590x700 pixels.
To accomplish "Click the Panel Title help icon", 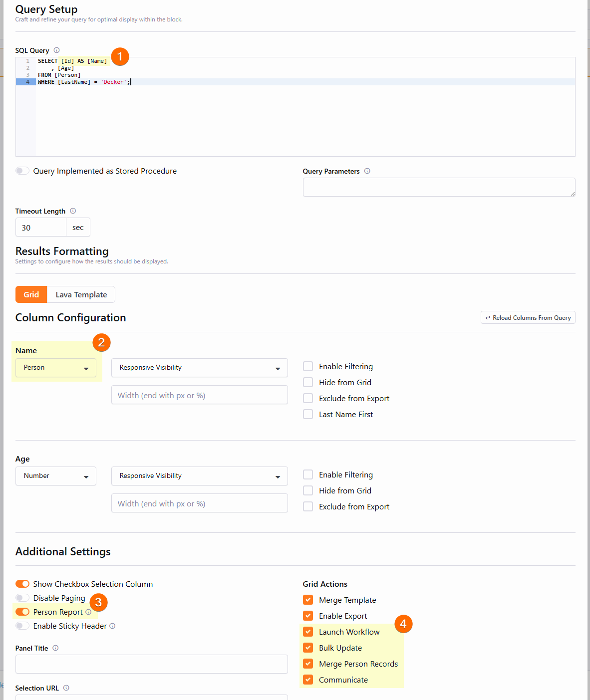I will tap(55, 648).
